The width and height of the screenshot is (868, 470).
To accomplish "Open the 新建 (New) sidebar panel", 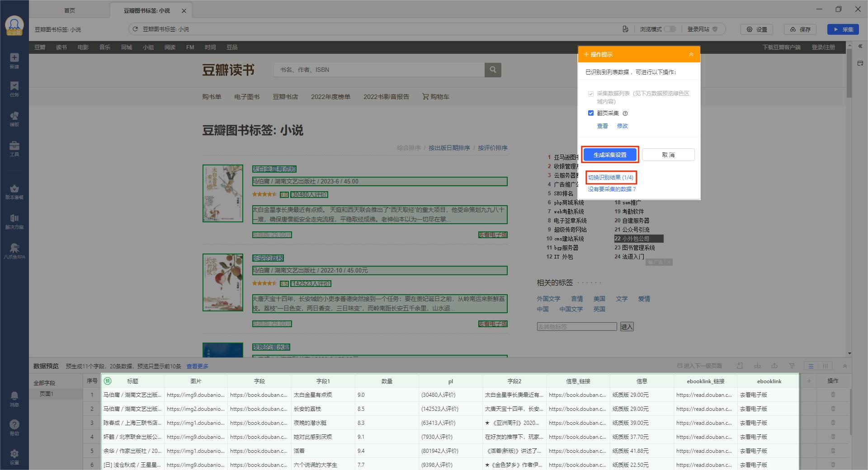I will [14, 59].
